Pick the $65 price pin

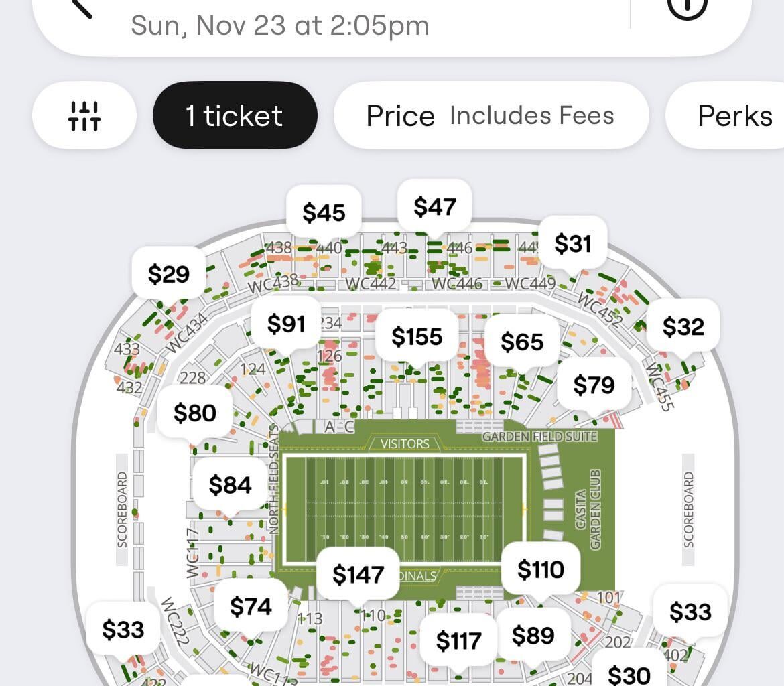522,342
